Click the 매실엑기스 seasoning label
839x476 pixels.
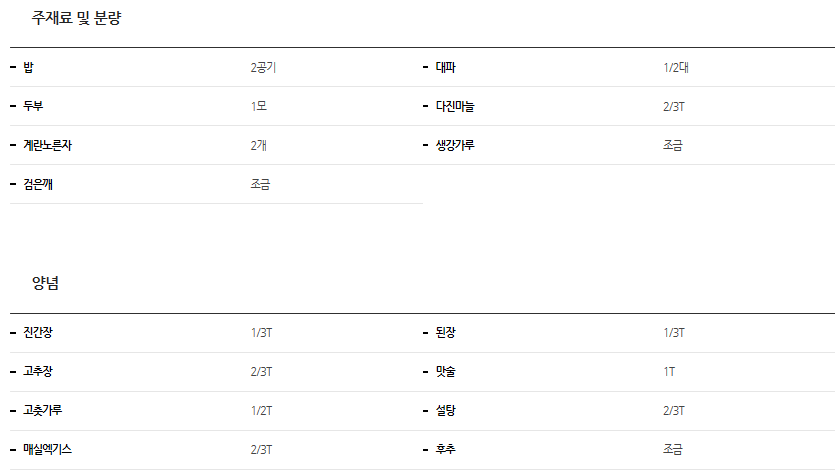[48, 450]
